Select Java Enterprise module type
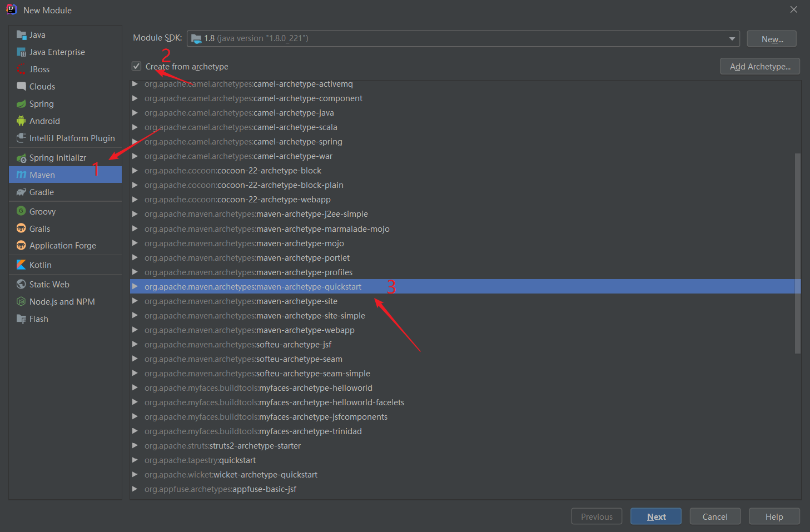This screenshot has width=810, height=532. 66,52
